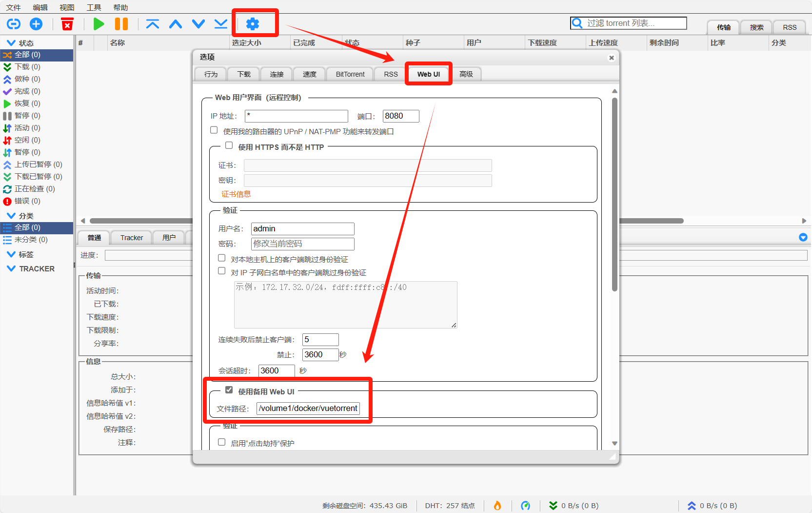Move torrent to top of queue
The width and height of the screenshot is (812, 513).
153,24
